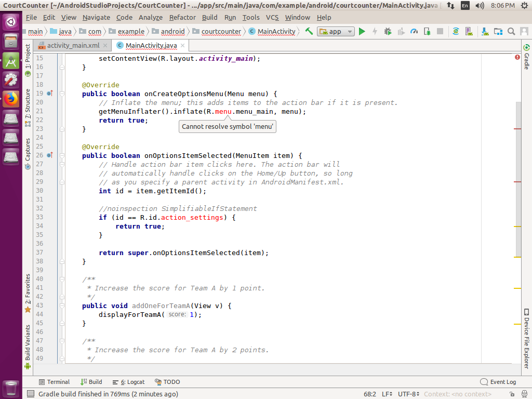This screenshot has width=532, height=399.
Task: Open the AVD Manager from the toolbar
Action: pos(469,31)
